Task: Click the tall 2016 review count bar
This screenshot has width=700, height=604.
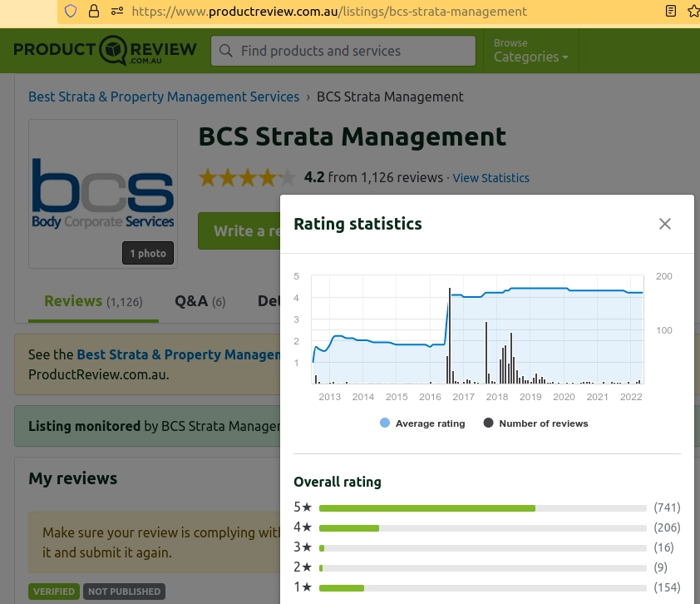Action: 450,335
